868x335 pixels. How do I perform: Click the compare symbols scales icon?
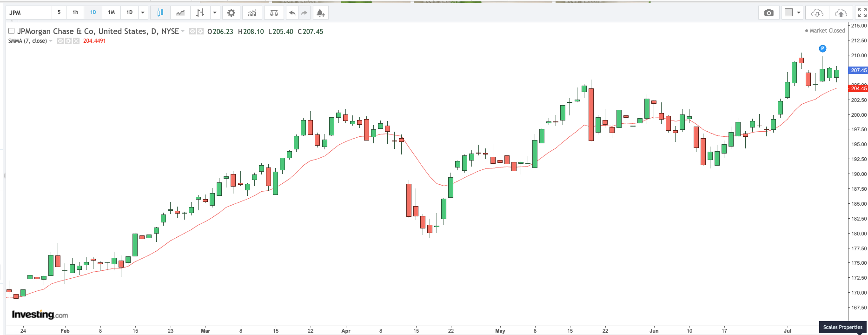pyautogui.click(x=274, y=13)
